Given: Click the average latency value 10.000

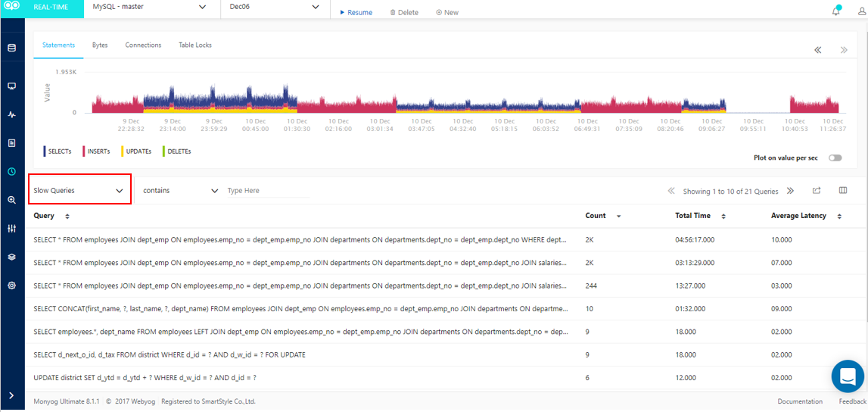Looking at the screenshot, I should point(782,240).
